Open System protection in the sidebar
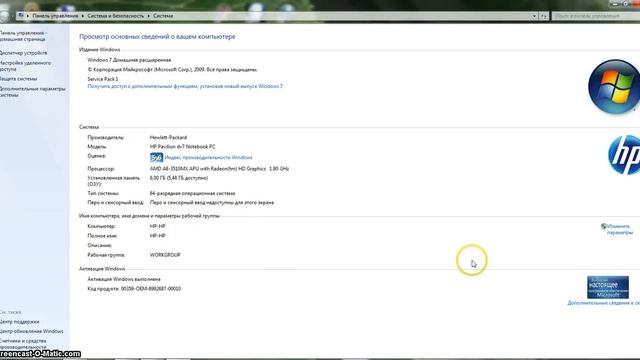The image size is (640, 360). click(x=18, y=79)
